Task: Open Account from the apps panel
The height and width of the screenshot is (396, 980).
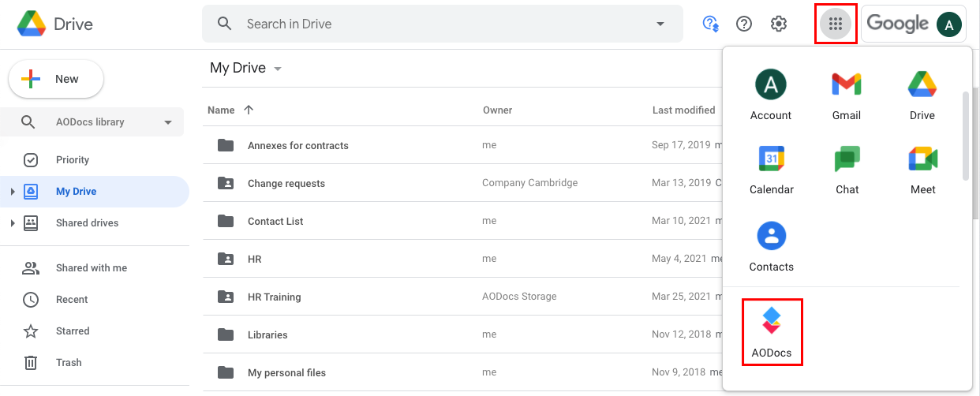Action: (x=772, y=95)
